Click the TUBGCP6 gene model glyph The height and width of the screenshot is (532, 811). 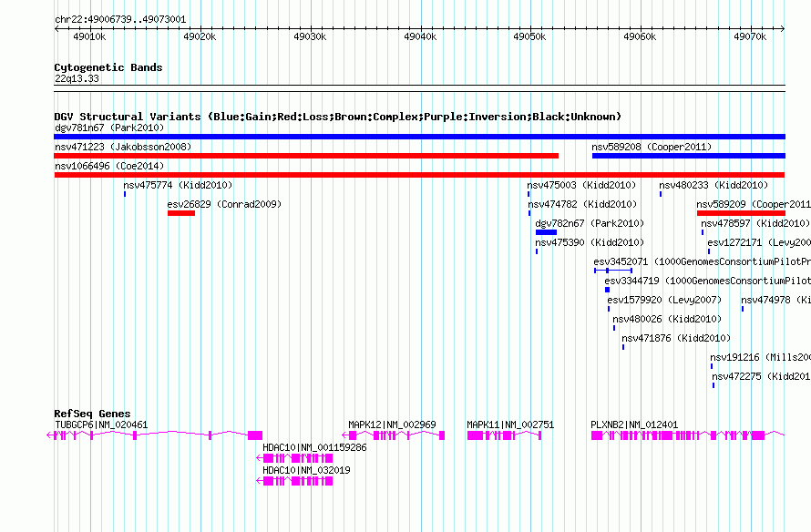155,435
